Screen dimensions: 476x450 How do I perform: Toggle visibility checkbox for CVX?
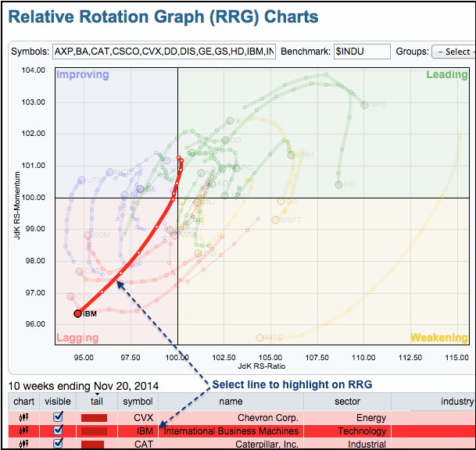[x=56, y=418]
